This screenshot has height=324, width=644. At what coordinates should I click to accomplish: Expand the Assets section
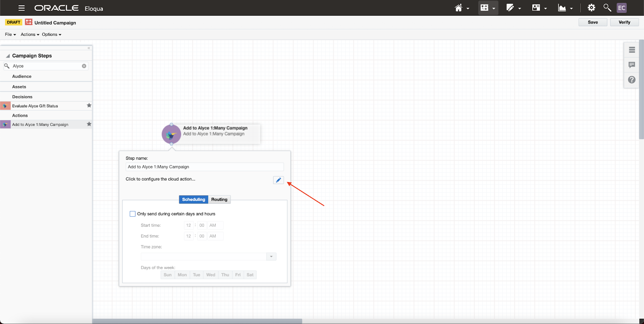[x=19, y=87]
